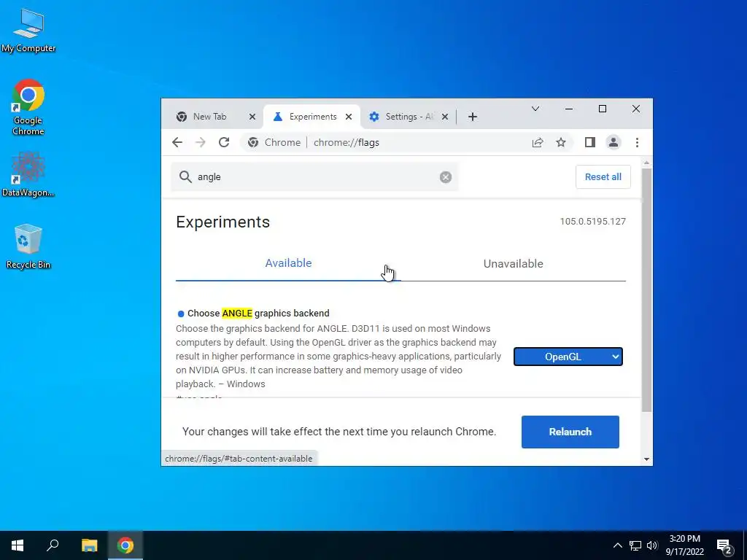Select the Available experiments tab
This screenshot has height=560, width=747.
(x=288, y=263)
